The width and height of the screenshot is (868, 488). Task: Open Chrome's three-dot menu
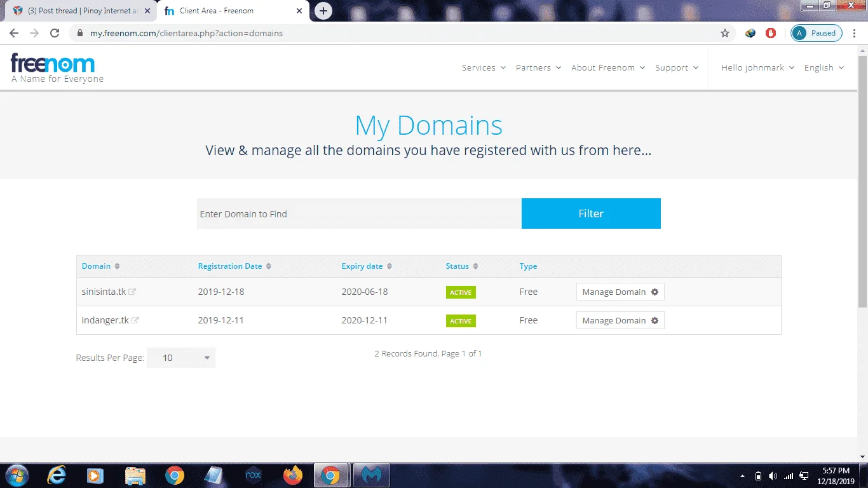click(855, 33)
